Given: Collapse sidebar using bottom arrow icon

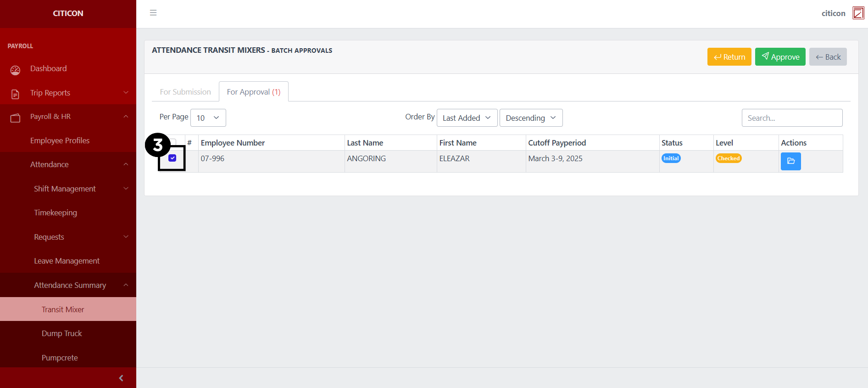Looking at the screenshot, I should pyautogui.click(x=121, y=378).
